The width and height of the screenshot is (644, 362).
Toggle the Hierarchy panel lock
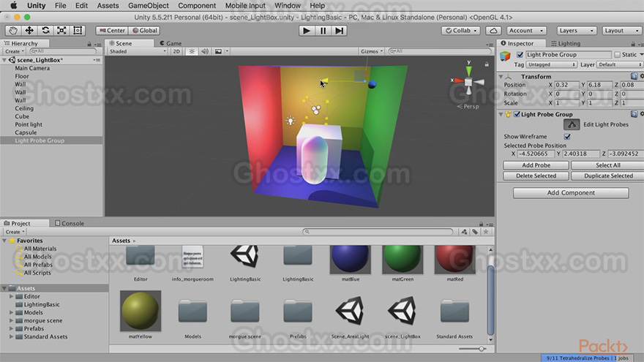(x=89, y=44)
